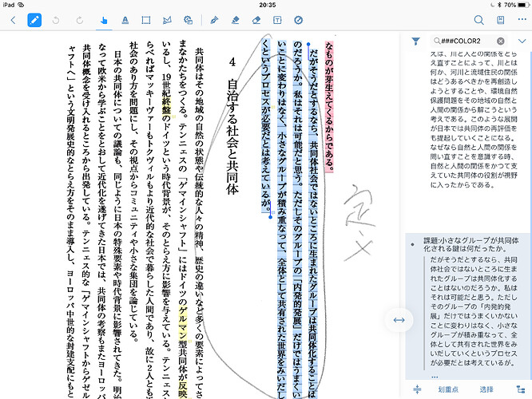Select the highlighter marker tool

[235, 20]
